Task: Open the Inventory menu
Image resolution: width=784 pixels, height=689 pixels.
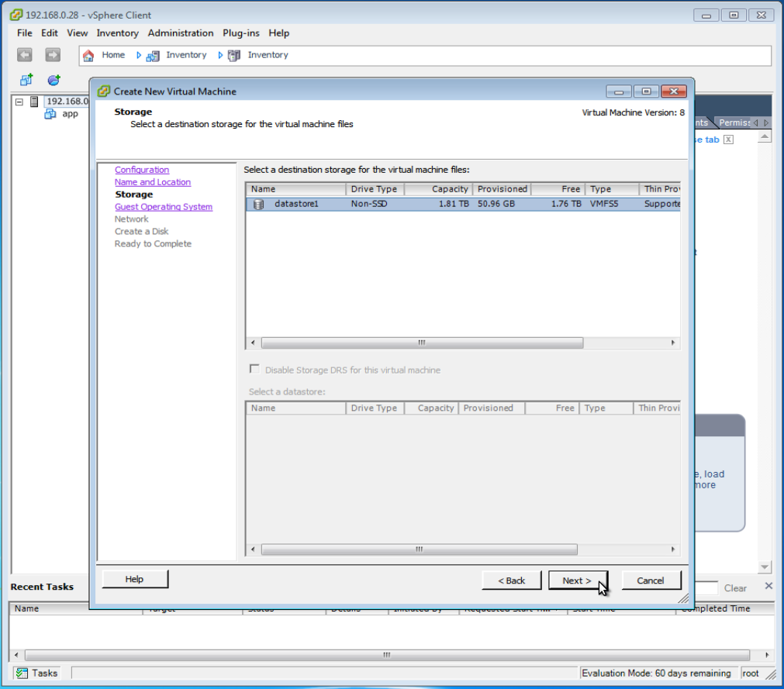Action: click(x=118, y=33)
